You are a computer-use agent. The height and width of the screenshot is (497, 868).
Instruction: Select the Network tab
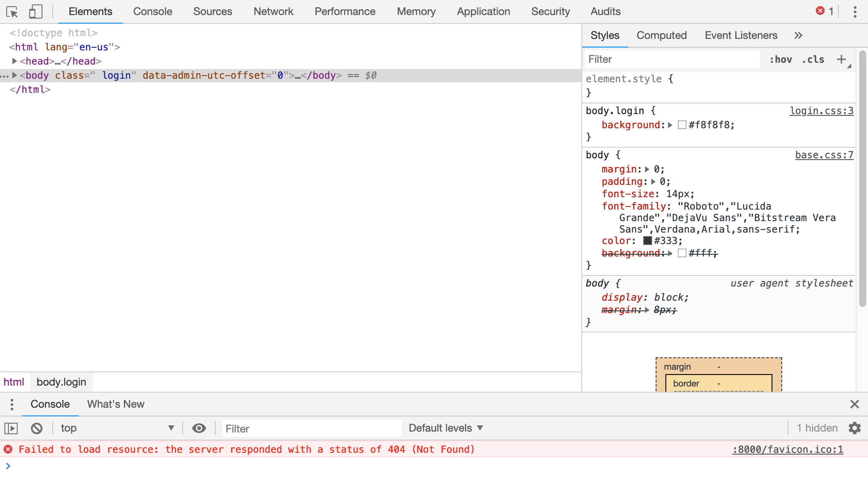(273, 11)
